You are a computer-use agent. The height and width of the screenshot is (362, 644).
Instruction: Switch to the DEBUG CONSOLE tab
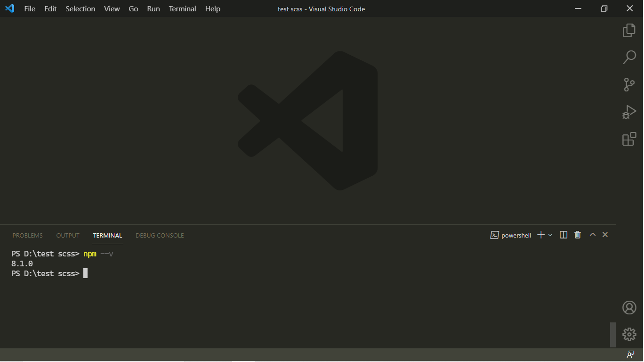tap(160, 235)
